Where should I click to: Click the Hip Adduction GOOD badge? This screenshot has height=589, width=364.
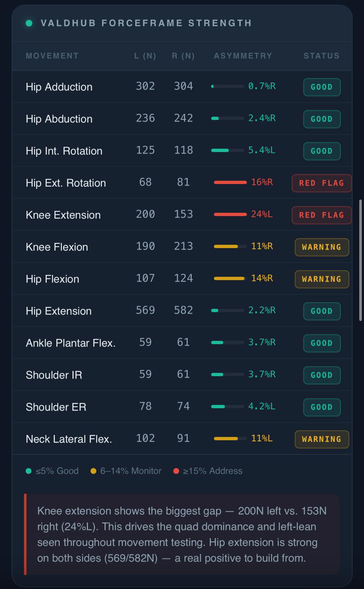pos(322,87)
